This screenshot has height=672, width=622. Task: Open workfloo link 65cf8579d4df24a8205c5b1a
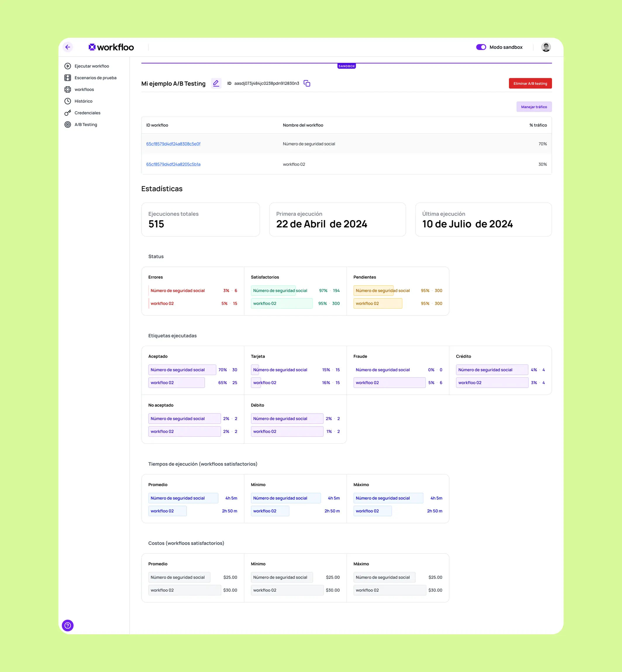(173, 164)
